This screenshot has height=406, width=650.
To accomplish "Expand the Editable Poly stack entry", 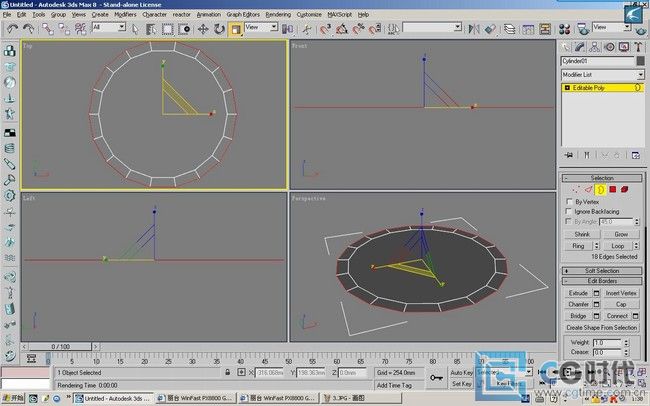I will [x=567, y=88].
